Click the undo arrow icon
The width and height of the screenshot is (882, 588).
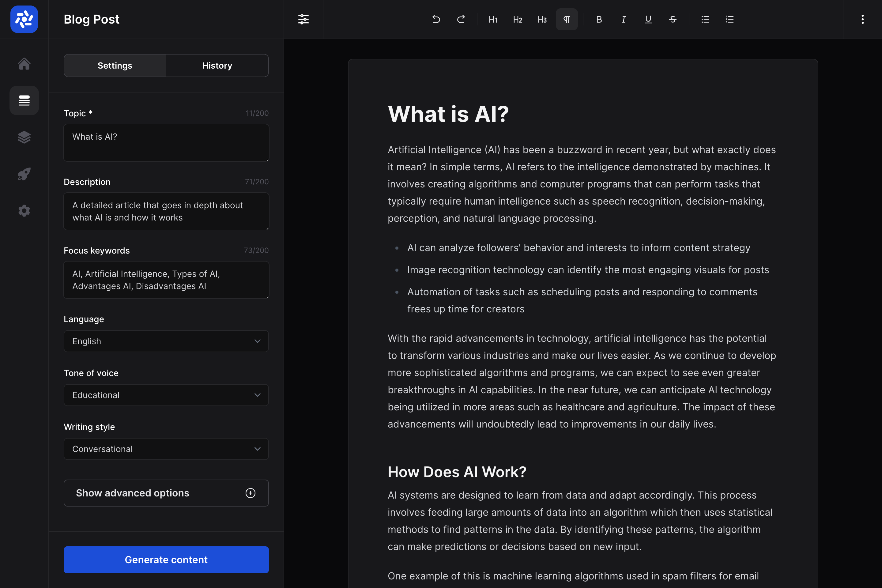click(436, 19)
